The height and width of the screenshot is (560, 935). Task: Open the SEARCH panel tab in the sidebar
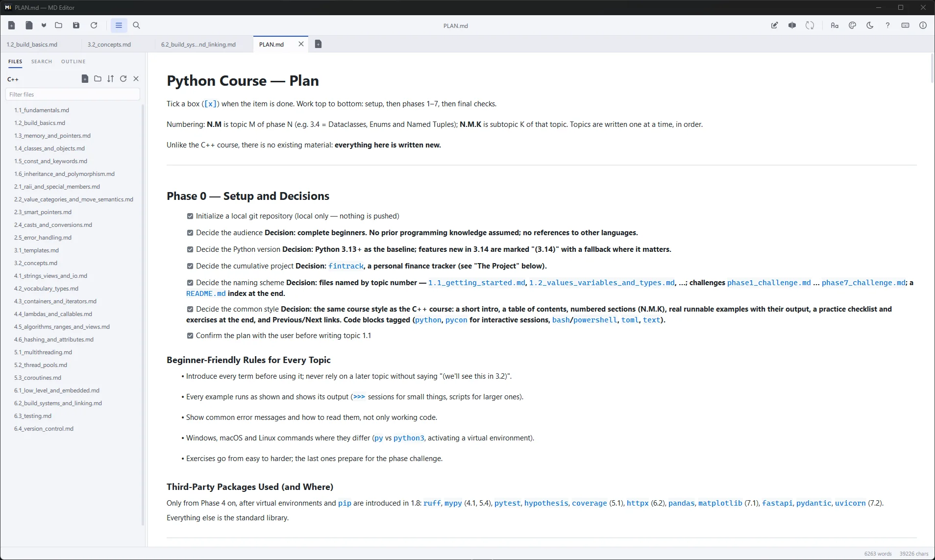pos(42,62)
